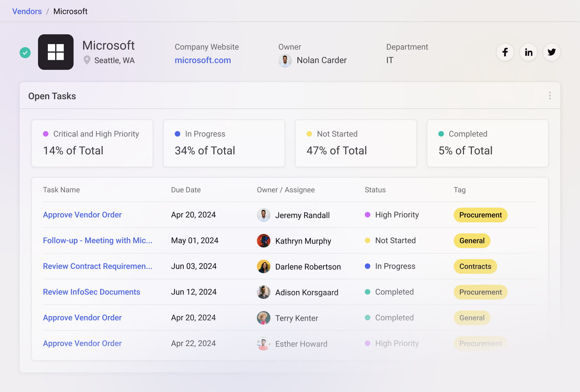Open Approve Vendor Order task for Terry Kenter
The image size is (580, 392).
point(82,318)
